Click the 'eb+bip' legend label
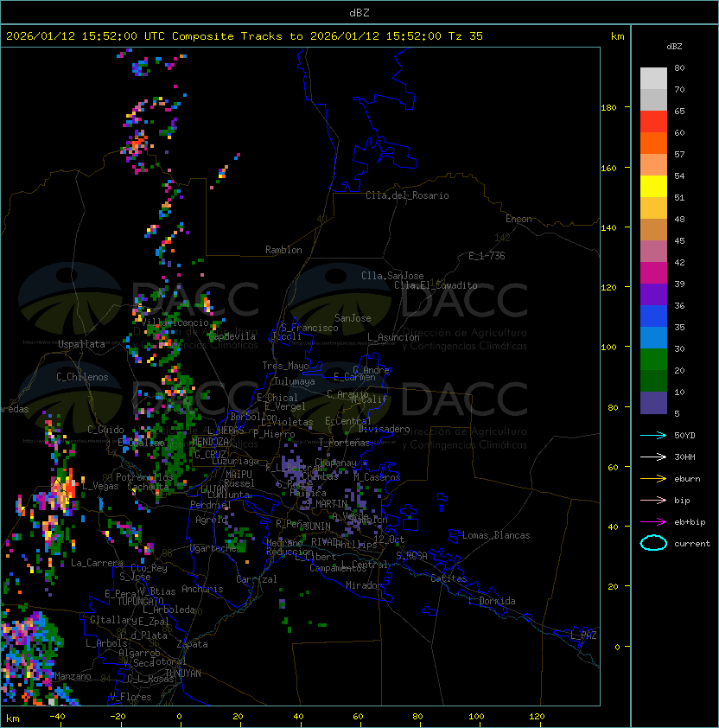This screenshot has width=719, height=728. click(x=690, y=522)
